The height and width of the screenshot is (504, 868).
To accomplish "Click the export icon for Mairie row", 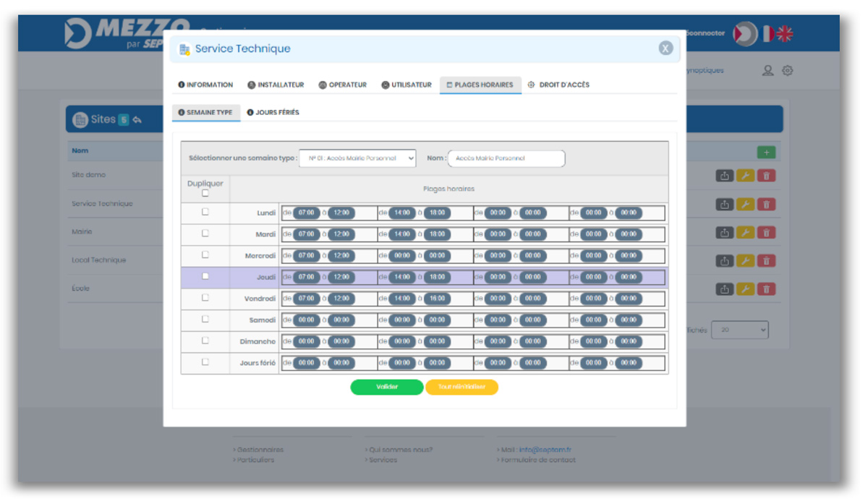I will click(724, 233).
